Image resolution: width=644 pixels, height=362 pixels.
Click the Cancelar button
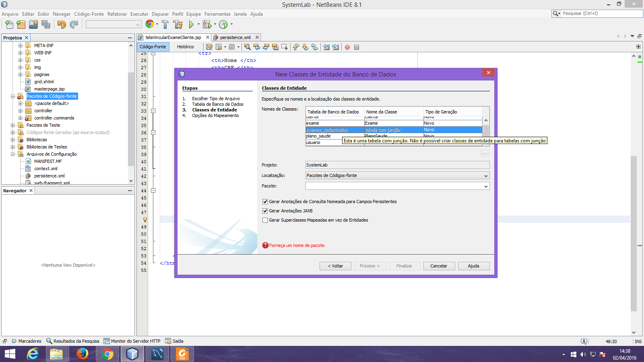439,266
